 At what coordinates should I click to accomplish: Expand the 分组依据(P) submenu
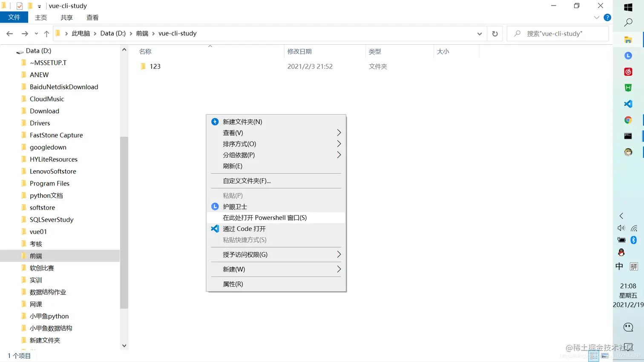click(339, 155)
